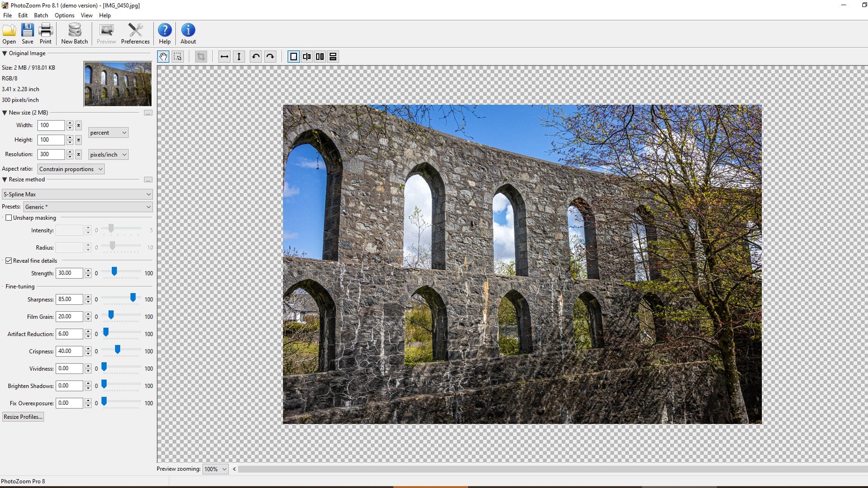Click the Original Image thumbnail
868x488 pixels.
pos(117,84)
